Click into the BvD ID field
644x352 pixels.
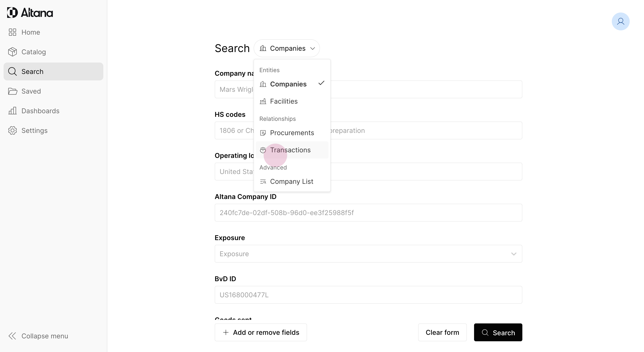pyautogui.click(x=368, y=295)
